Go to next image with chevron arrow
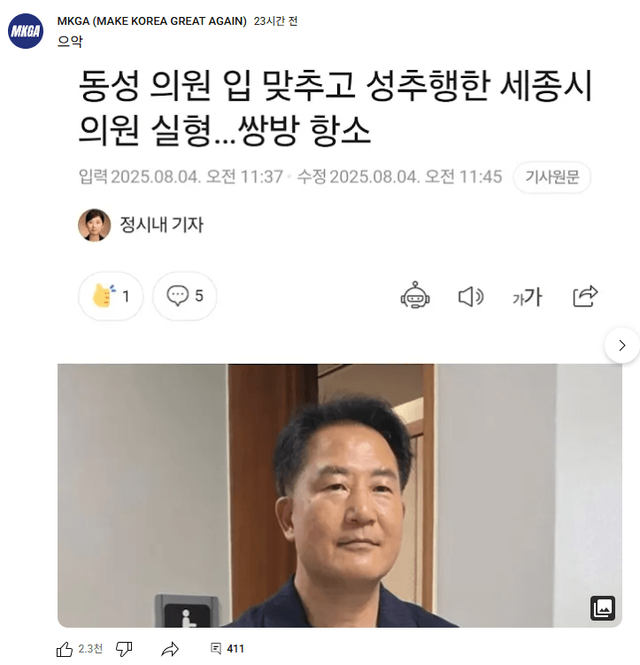The image size is (640, 665). coord(622,346)
